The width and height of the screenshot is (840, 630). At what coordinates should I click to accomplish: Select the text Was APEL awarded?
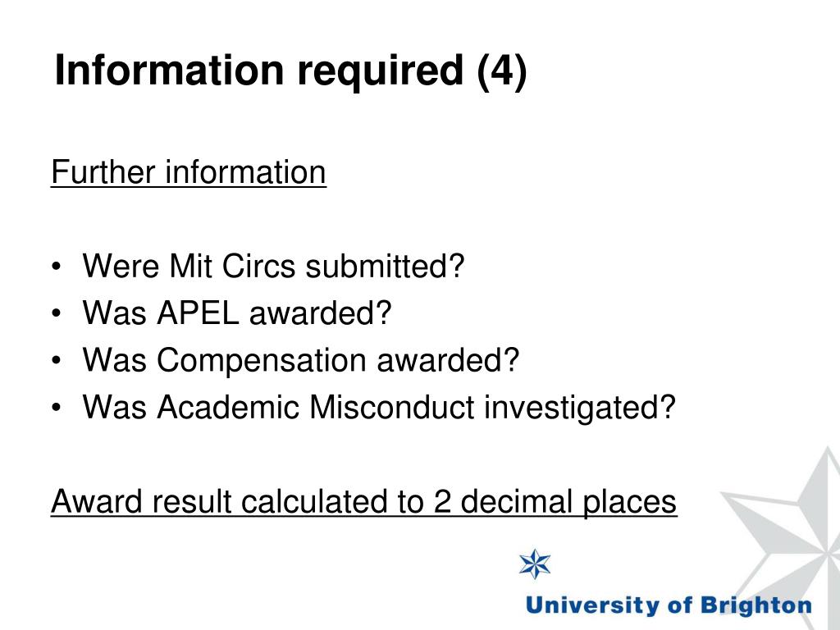pos(237,313)
